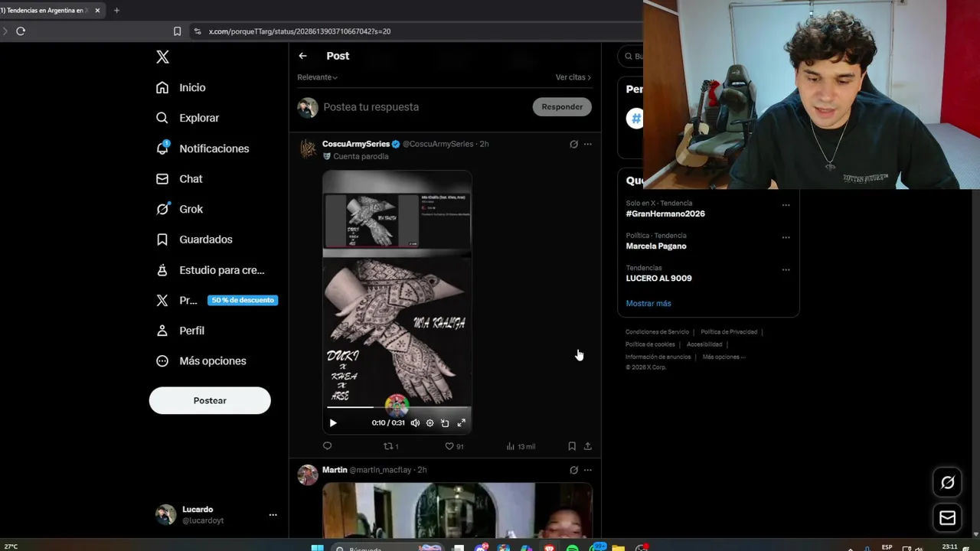The image size is (980, 551).
Task: Open Marcela Pagano trend
Action: point(656,246)
